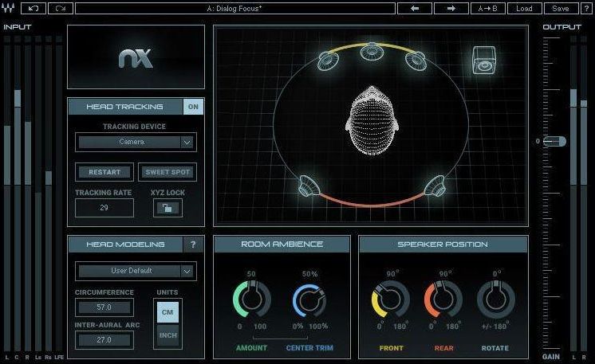
Task: Click the INPUT meter label
Action: pos(17,27)
